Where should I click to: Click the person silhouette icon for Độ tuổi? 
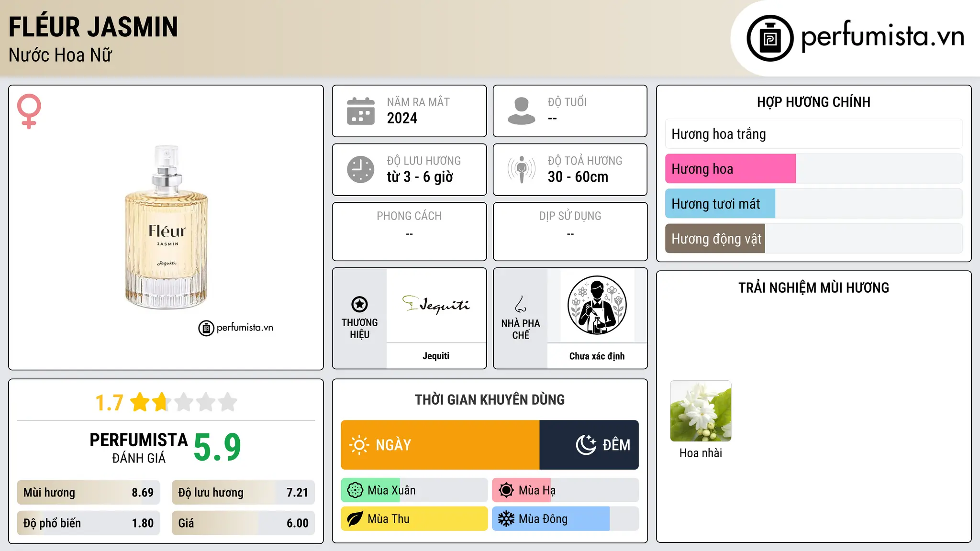tap(521, 111)
